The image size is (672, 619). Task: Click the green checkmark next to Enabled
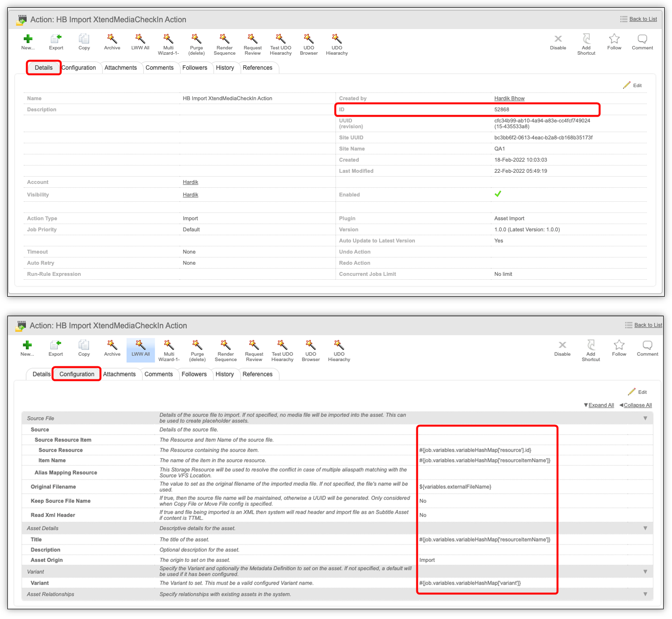pyautogui.click(x=498, y=194)
